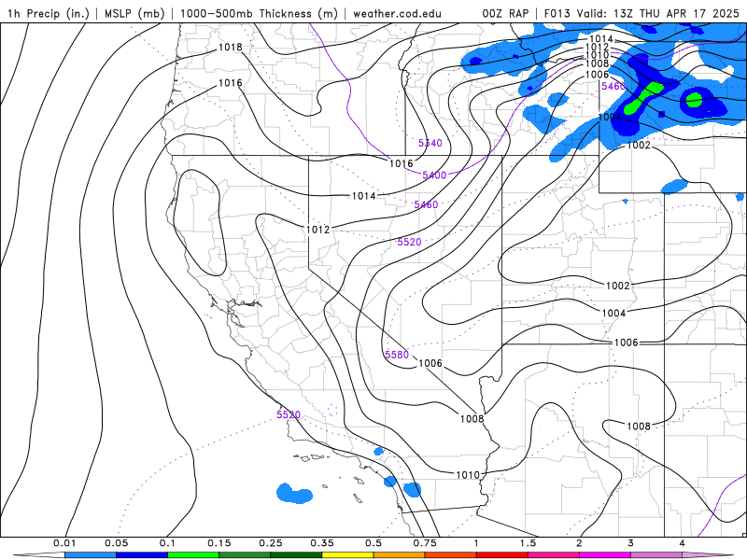Click the yellow 0.35–0.5 legend swatch
Viewport: 747px width, 560px height.
pos(347,555)
